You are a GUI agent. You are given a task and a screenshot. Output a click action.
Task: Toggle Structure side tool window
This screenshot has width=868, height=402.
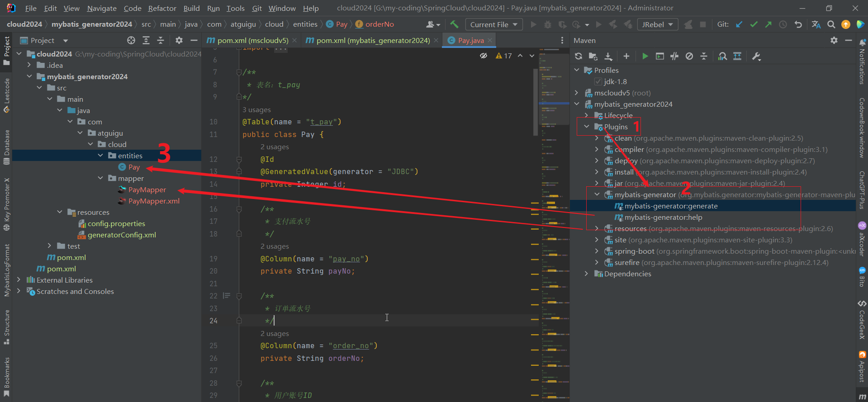coord(6,326)
